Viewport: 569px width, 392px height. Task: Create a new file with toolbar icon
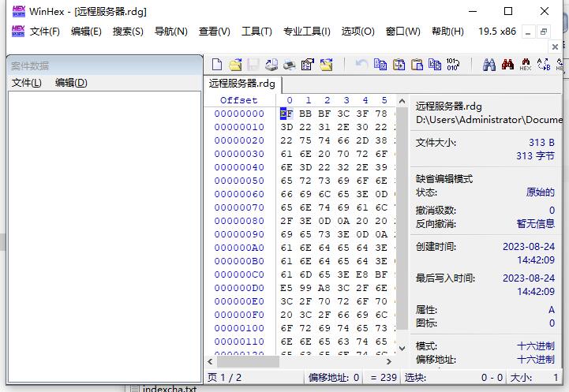tap(217, 65)
